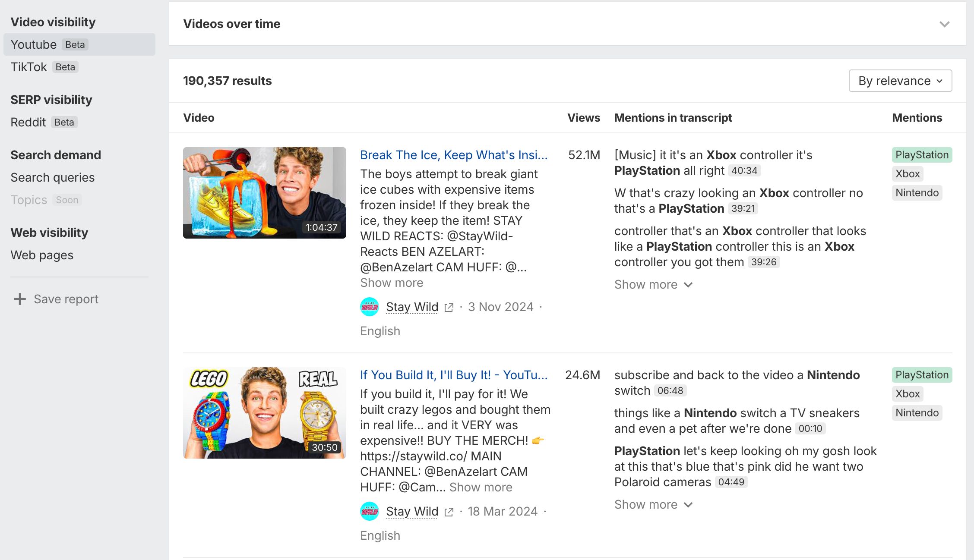Open external link icon beside second Stay Wild
Image resolution: width=974 pixels, height=560 pixels.
(x=449, y=512)
